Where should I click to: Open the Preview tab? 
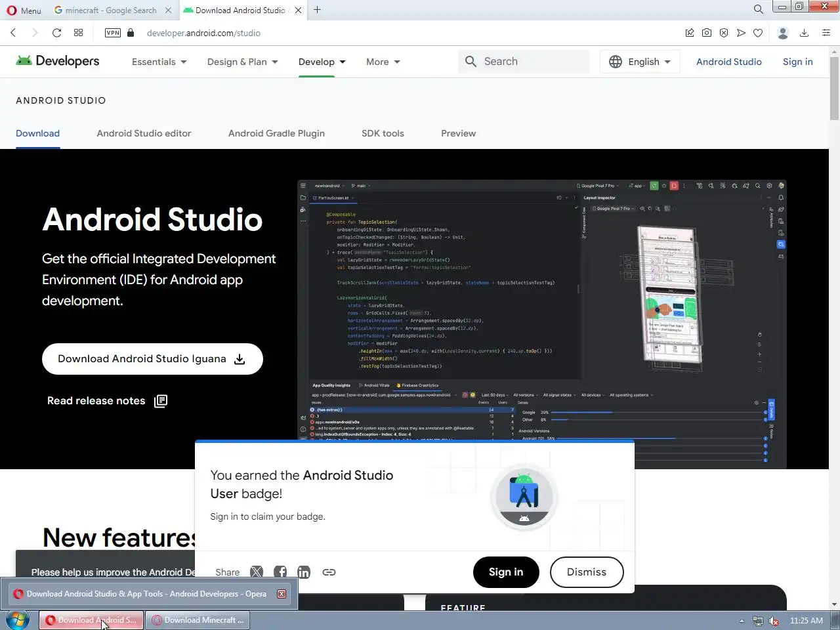coord(458,133)
